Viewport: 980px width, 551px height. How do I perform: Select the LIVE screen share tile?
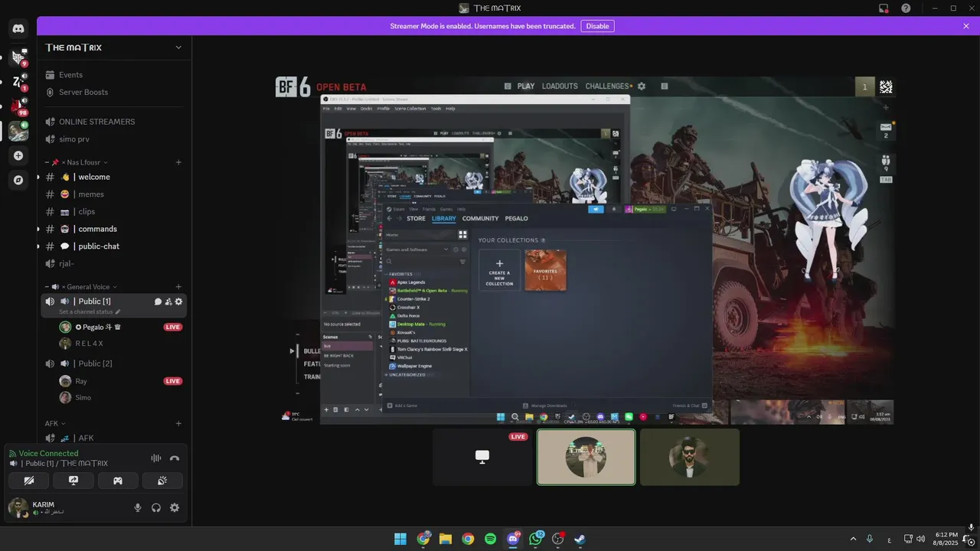482,457
